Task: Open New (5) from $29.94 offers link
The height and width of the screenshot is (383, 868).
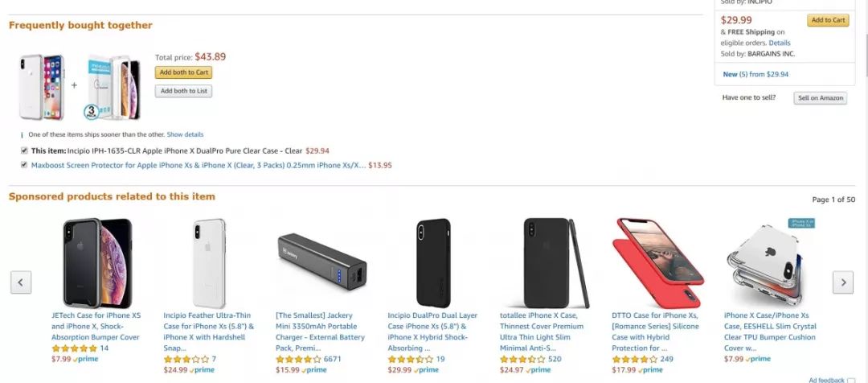Action: 755,74
